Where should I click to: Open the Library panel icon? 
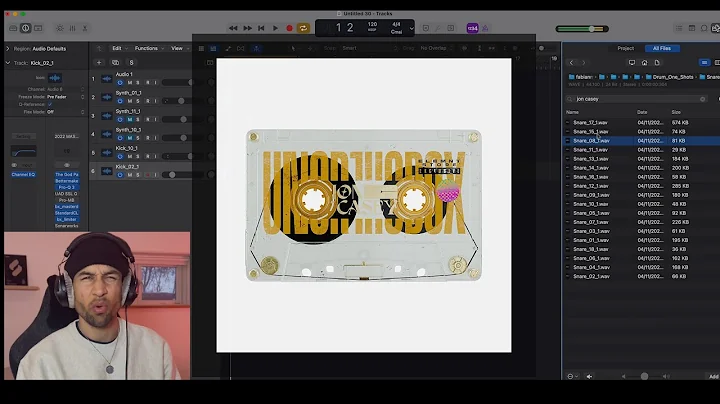coord(13,28)
